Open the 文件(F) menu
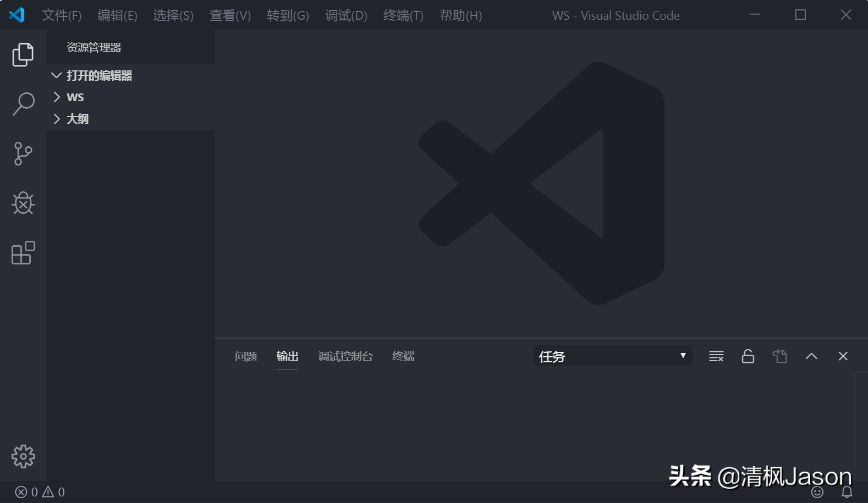868x503 pixels. coord(62,15)
